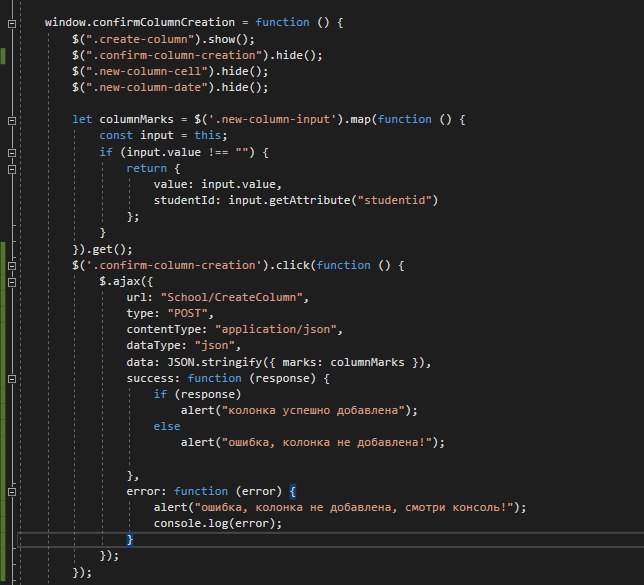Click the "School/CreateColumn" url string
The height and width of the screenshot is (585, 644).
point(231,297)
